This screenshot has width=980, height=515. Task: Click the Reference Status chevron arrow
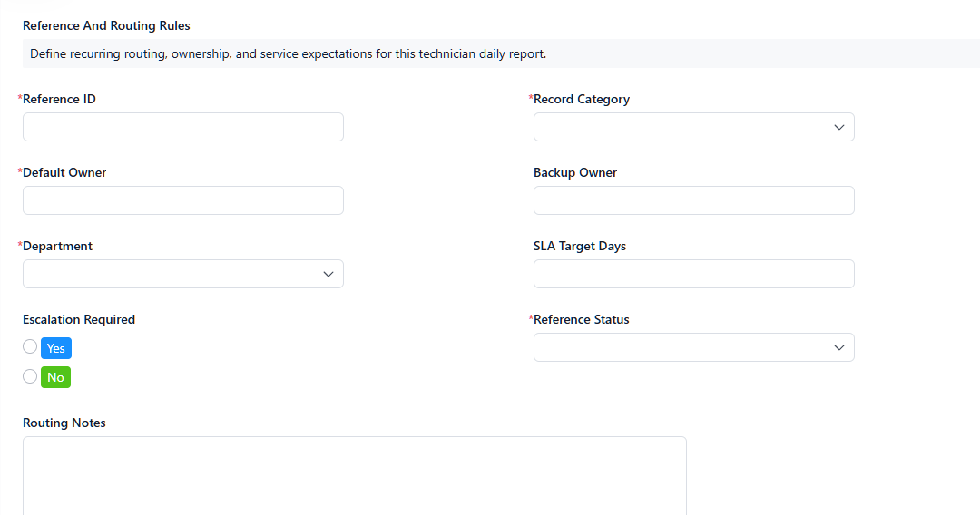click(838, 347)
